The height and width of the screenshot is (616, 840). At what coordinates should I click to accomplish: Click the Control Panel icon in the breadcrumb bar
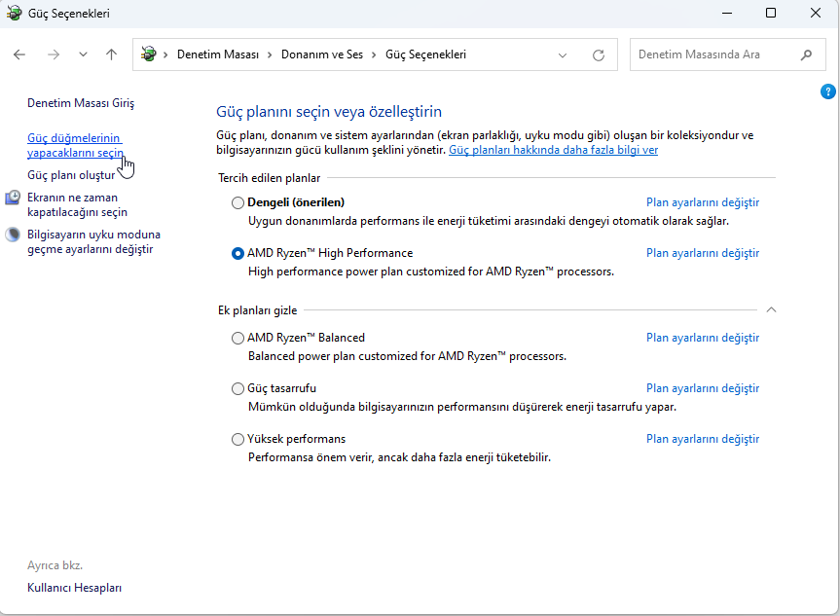point(148,55)
